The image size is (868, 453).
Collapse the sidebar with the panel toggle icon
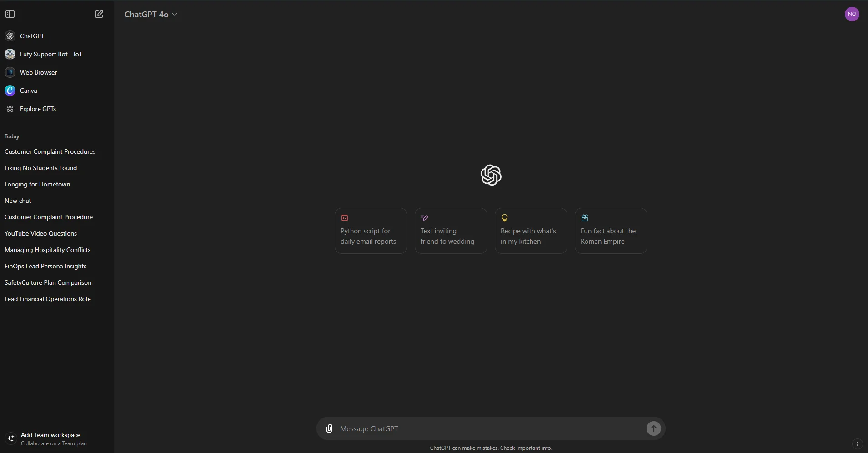coord(10,14)
